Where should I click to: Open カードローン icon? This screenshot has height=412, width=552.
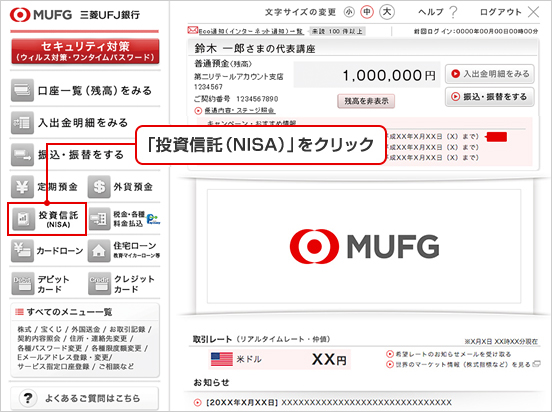click(22, 251)
